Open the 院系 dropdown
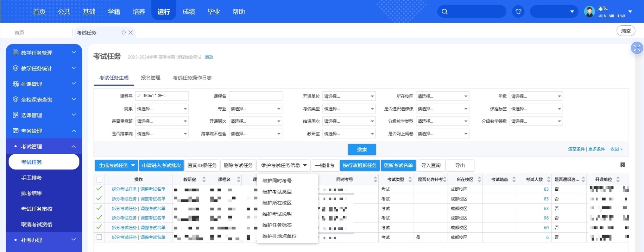644x252 pixels. point(162,109)
